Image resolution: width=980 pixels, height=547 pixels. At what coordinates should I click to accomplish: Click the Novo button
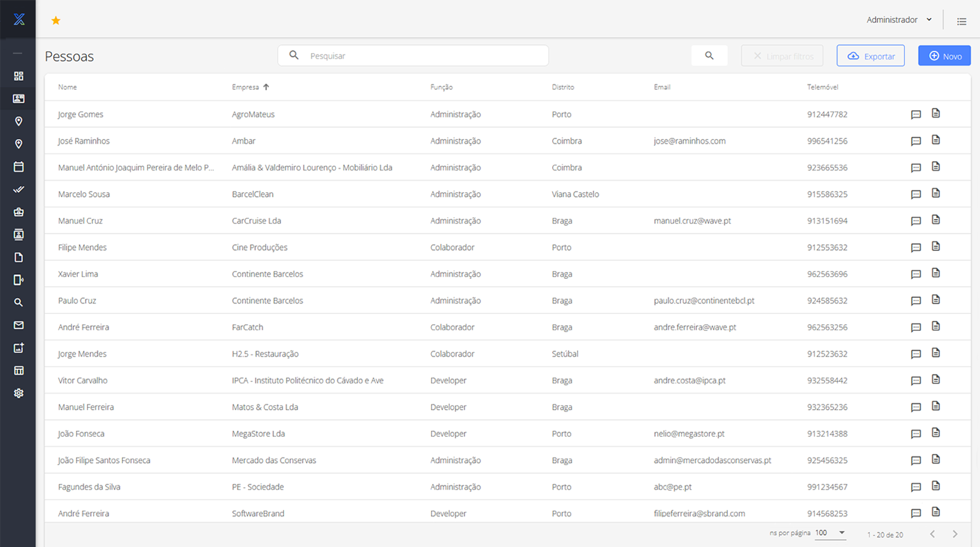(944, 56)
